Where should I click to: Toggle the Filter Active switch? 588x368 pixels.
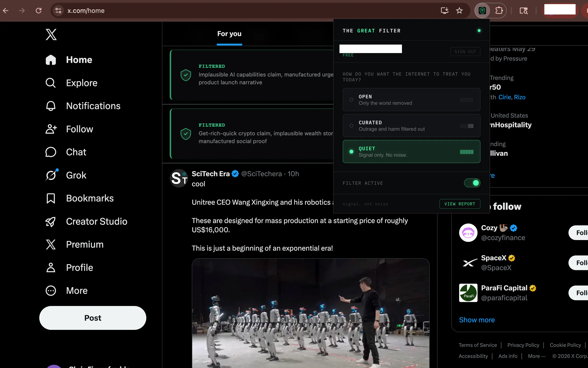tap(472, 183)
